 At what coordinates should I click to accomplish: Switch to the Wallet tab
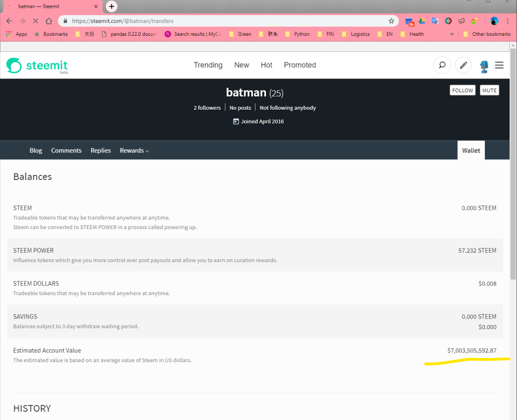pos(471,151)
